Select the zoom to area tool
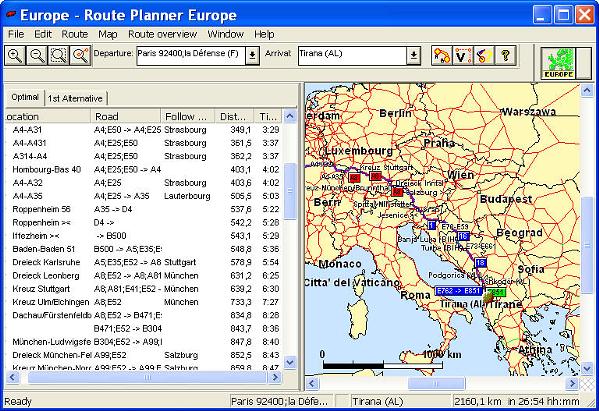 (59, 56)
